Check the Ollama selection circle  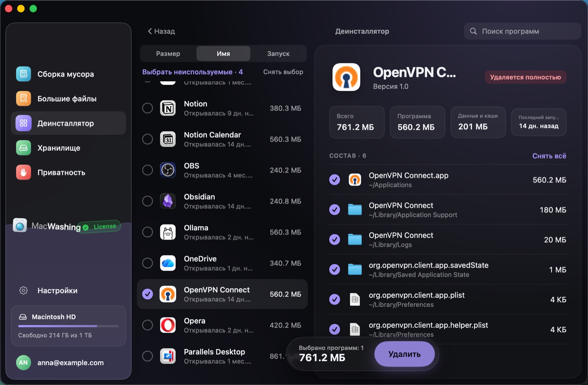(x=147, y=232)
